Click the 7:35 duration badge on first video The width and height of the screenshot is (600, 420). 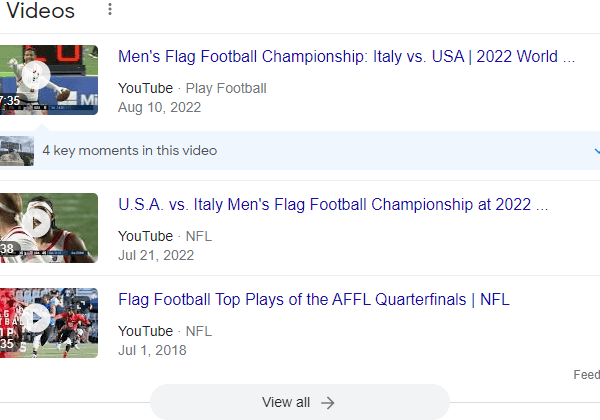(10, 101)
